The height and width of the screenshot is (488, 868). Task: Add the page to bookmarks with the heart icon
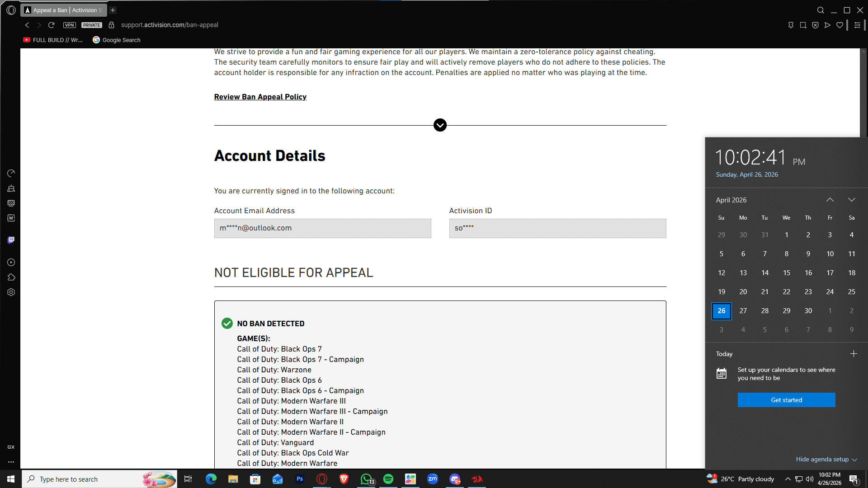(840, 25)
